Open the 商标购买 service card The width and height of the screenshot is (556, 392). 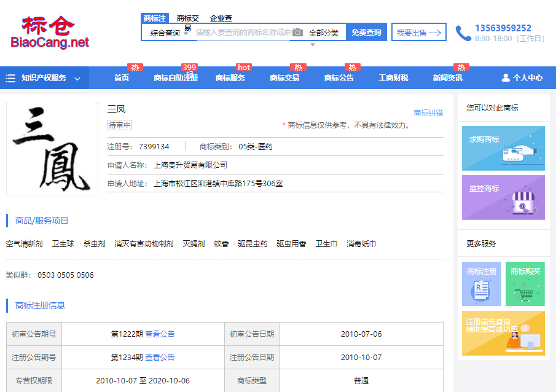[525, 284]
